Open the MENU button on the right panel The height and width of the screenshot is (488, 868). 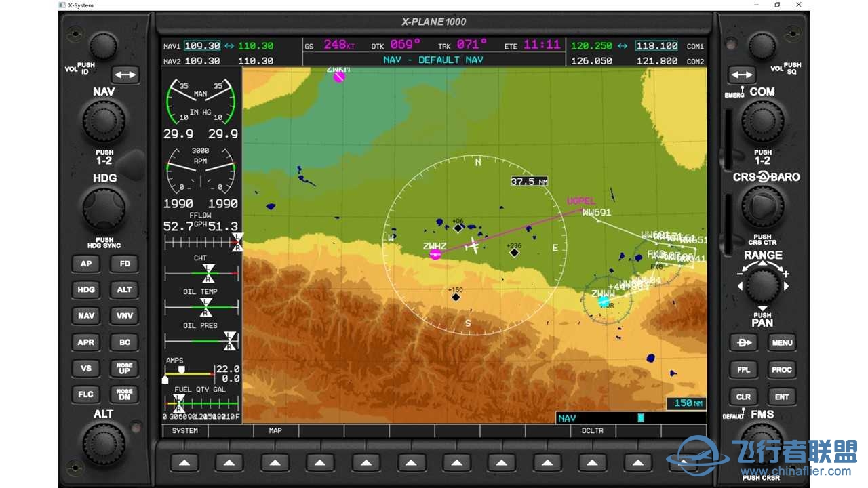782,342
